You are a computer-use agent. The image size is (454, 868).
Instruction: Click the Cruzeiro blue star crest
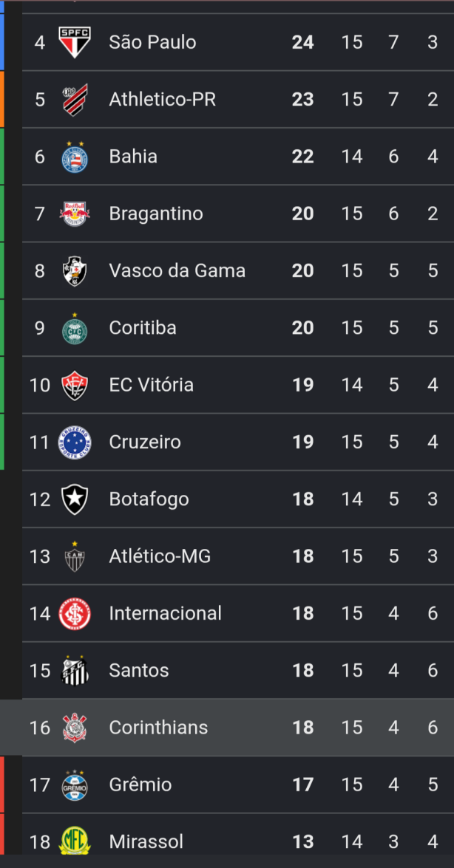click(x=75, y=442)
